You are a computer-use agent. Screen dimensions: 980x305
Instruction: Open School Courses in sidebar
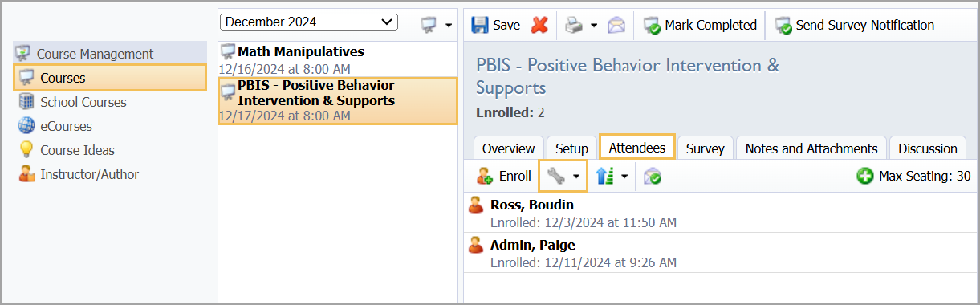83,102
